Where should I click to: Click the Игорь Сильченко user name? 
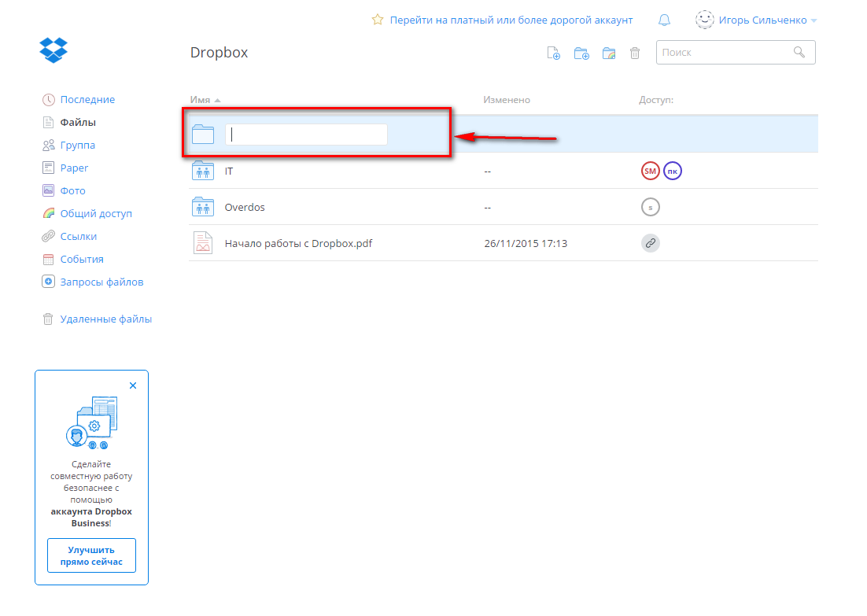pyautogui.click(x=762, y=20)
